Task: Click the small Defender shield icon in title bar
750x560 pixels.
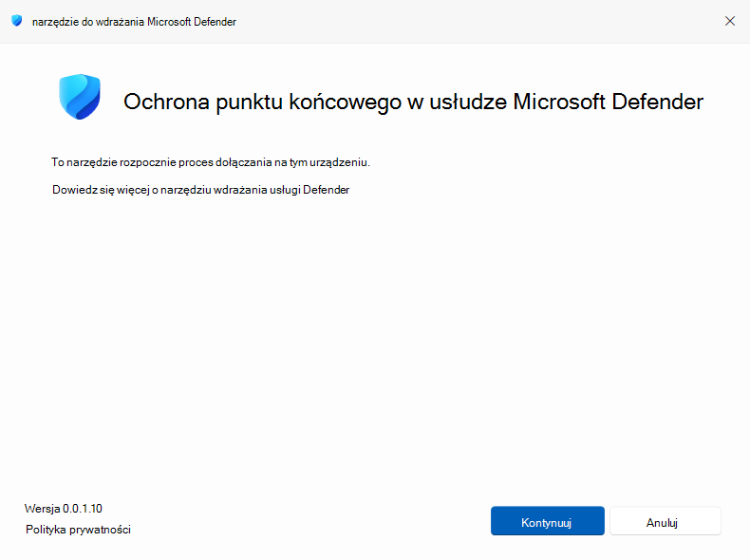Action: (x=17, y=21)
